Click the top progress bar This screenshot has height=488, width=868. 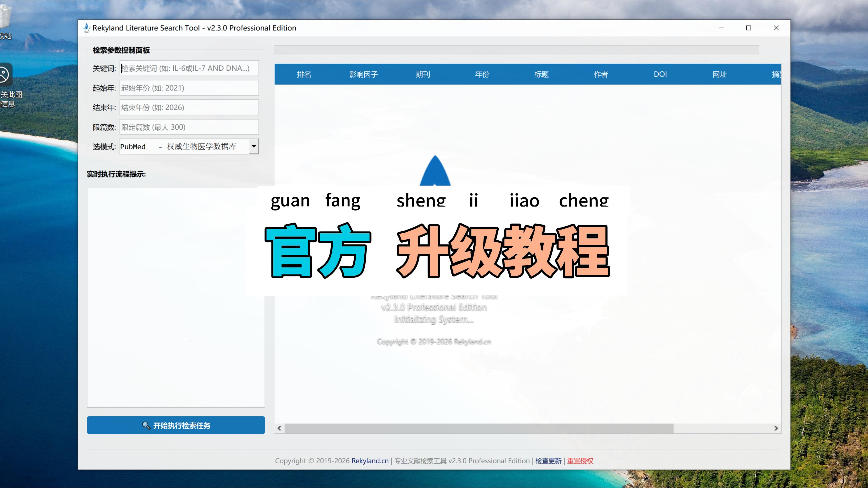(x=516, y=50)
